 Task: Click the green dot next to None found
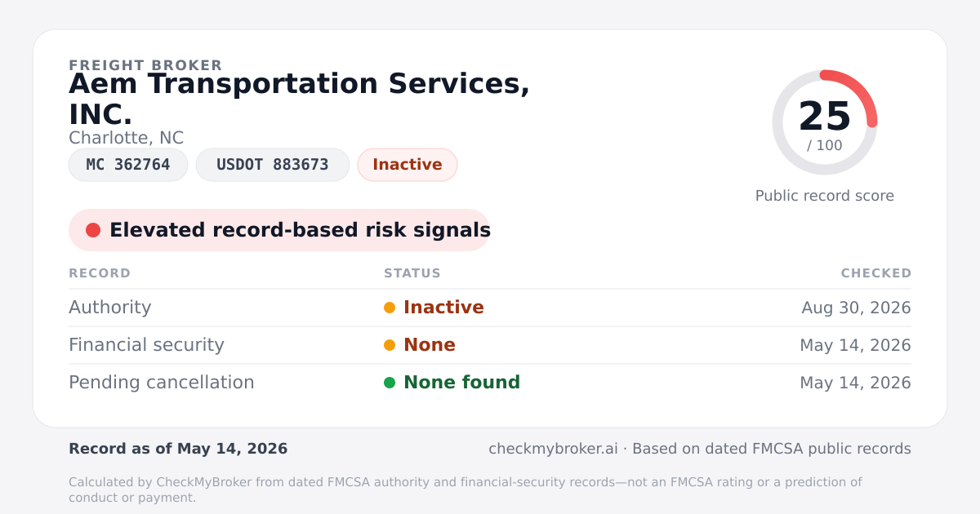[390, 383]
